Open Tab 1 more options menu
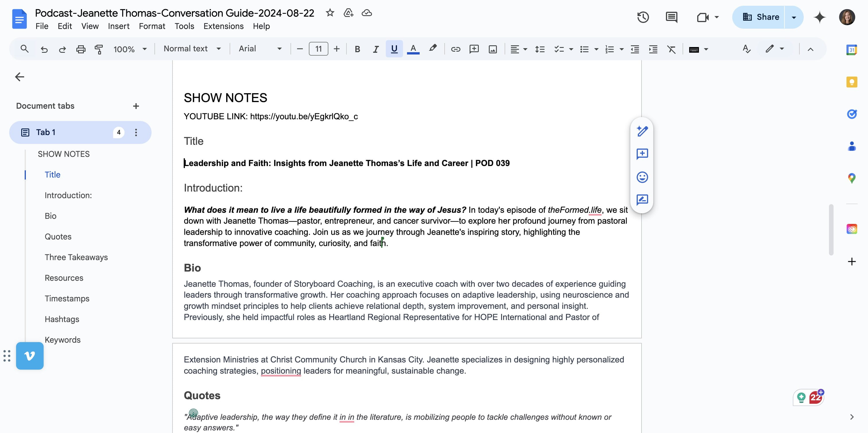The width and height of the screenshot is (868, 433). coord(136,132)
